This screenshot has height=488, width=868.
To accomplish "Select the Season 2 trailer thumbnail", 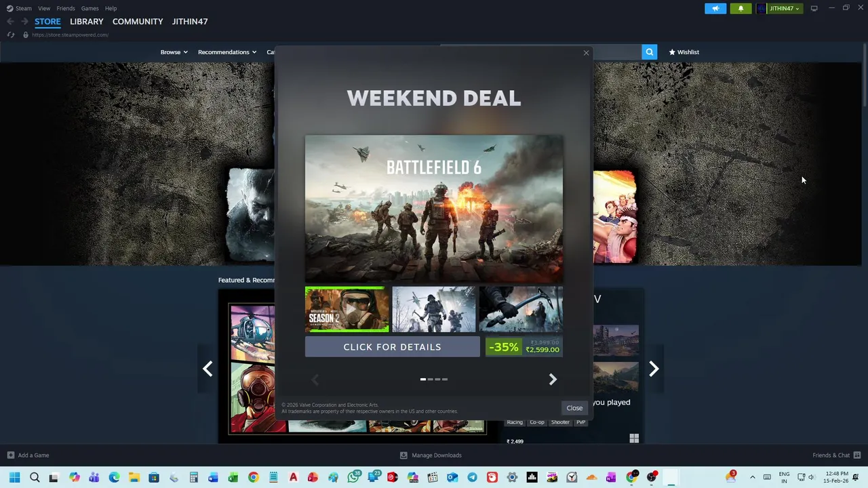I will (x=347, y=309).
